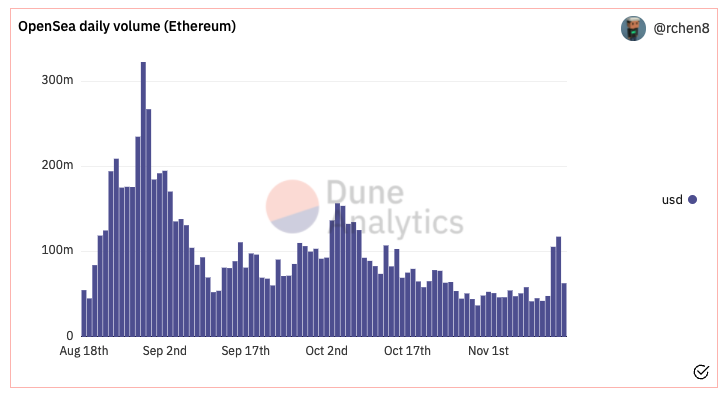Select the last bar on the right

pos(564,310)
